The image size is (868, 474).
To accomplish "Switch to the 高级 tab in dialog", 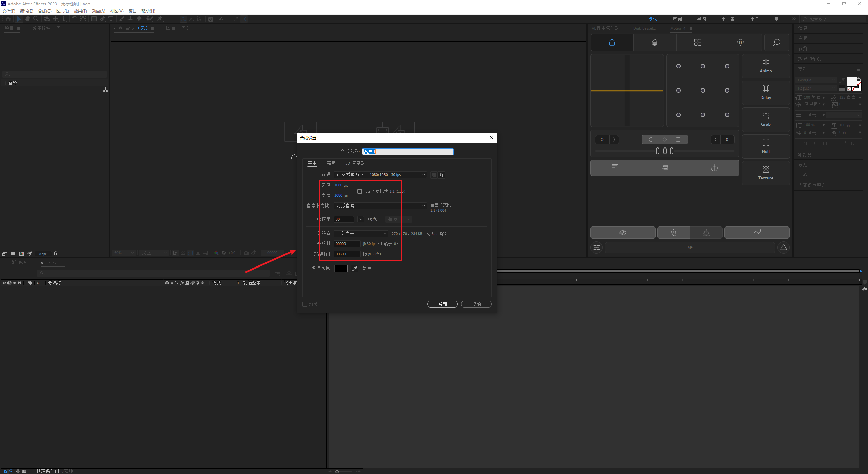I will 331,163.
